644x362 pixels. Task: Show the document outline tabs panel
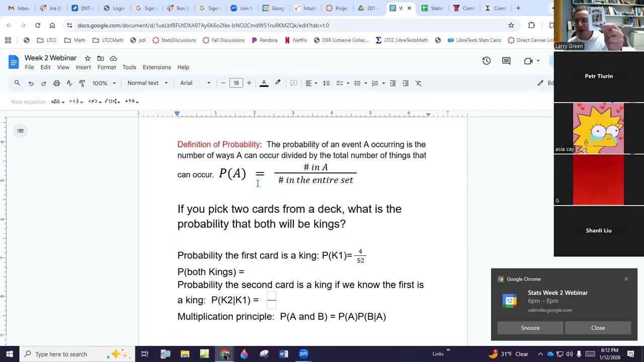20,131
